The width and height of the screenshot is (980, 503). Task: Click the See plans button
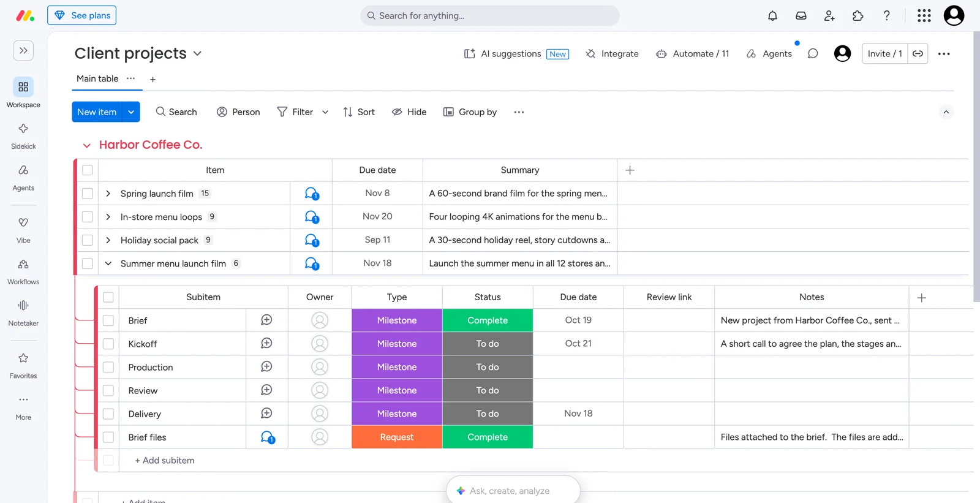pos(81,15)
